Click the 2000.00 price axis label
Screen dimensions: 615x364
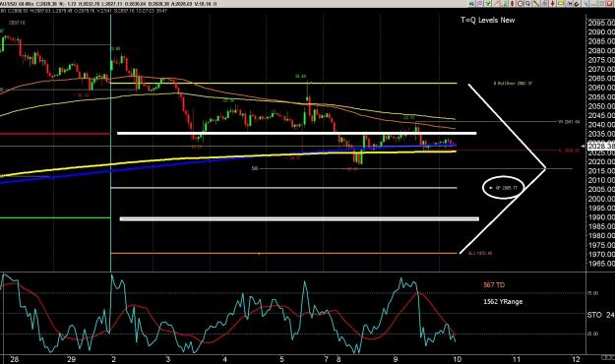(601, 199)
